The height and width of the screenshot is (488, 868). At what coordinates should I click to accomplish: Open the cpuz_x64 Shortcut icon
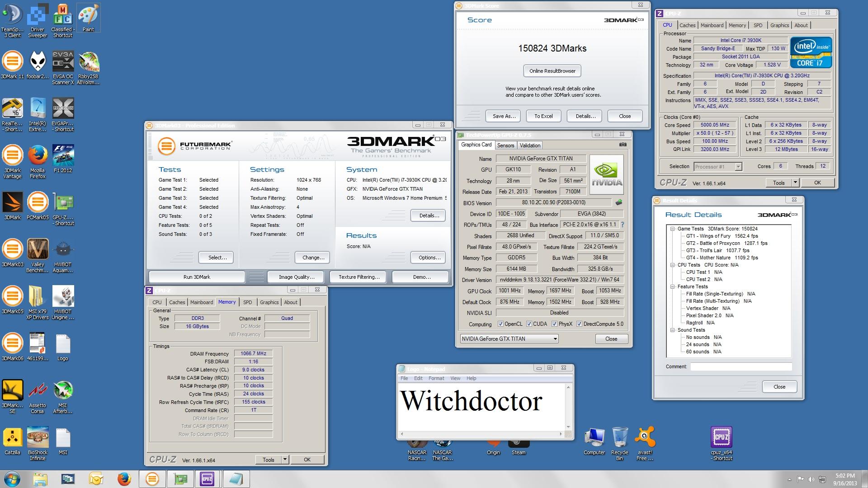[721, 444]
